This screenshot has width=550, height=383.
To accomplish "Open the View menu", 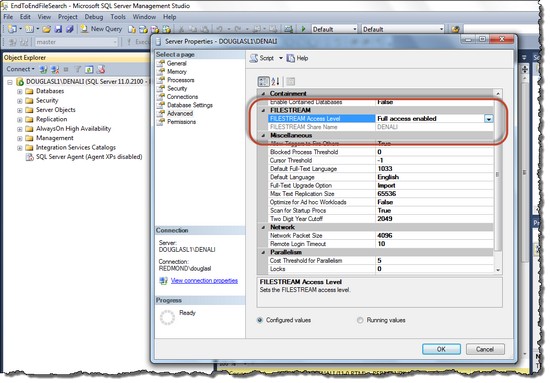I will click(x=44, y=17).
